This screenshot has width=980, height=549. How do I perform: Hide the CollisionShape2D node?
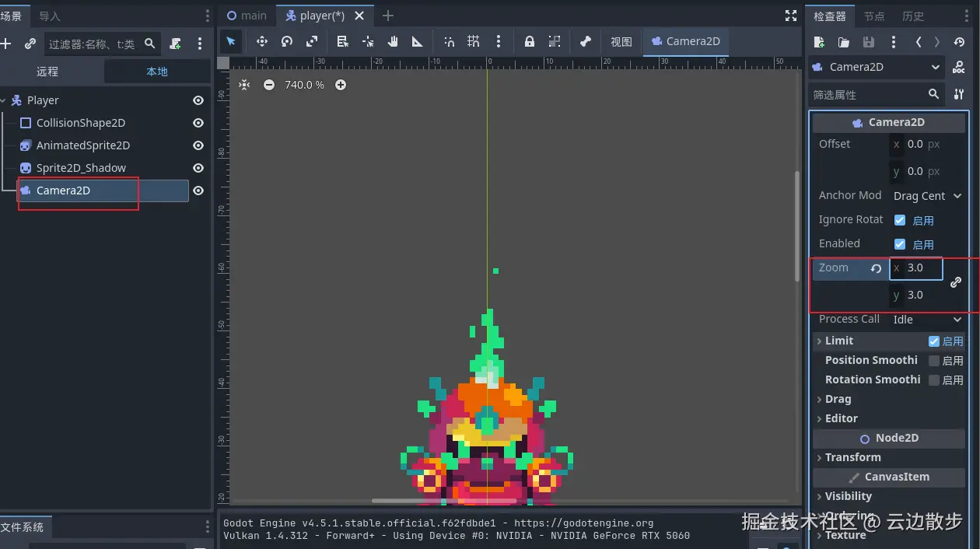pyautogui.click(x=198, y=123)
